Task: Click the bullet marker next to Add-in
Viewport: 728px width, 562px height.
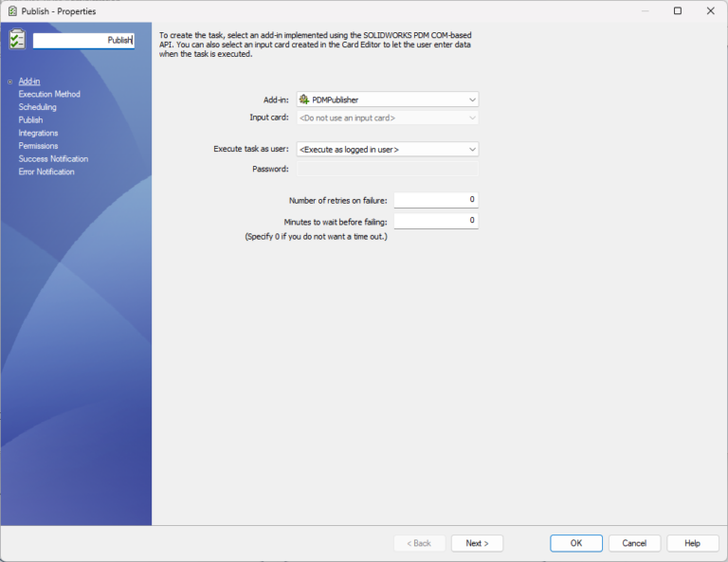Action: 9,82
